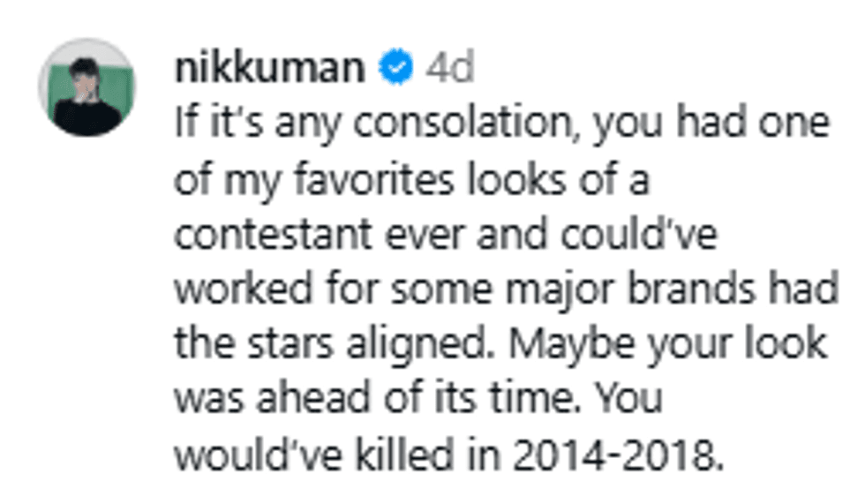Click the blue verified badge icon
The image size is (865, 504).
click(396, 69)
